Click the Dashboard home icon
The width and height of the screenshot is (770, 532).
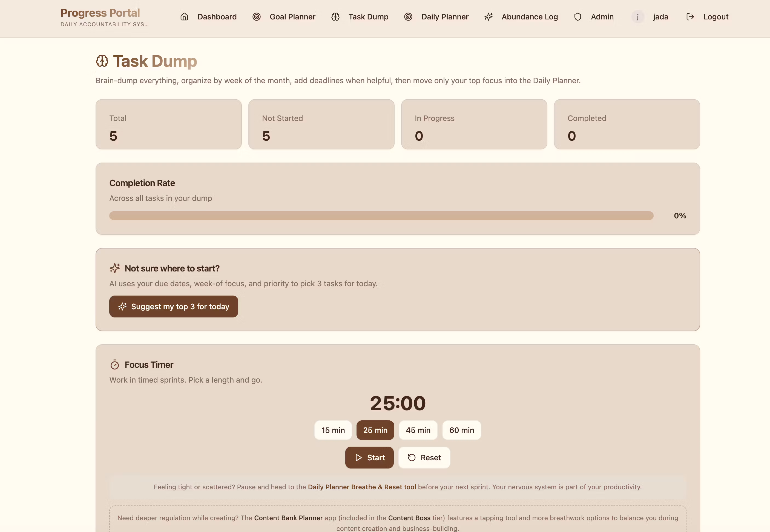tap(184, 17)
